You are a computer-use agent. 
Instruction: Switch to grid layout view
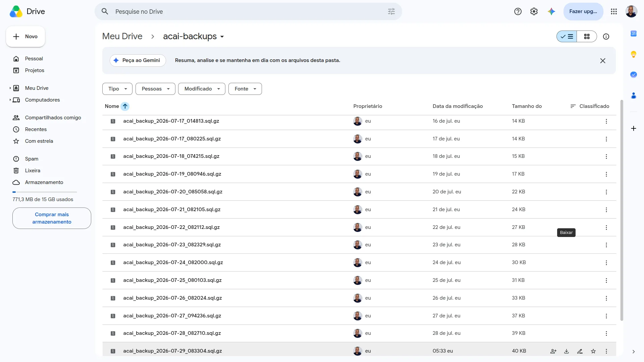click(587, 37)
